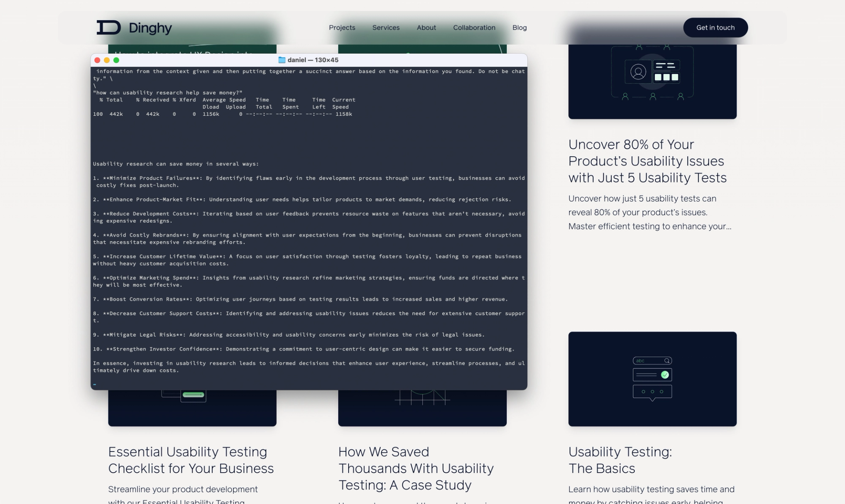Open the search form illustration thumbnail
Screen dimensions: 845x504
point(652,379)
